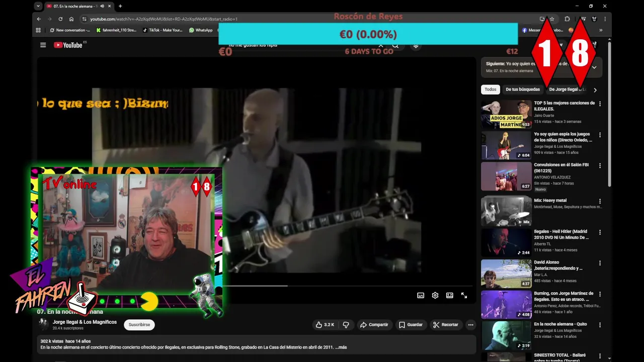The height and width of the screenshot is (362, 644).
Task: Open options for TOP 5 ILEGALES video
Action: [x=600, y=104]
